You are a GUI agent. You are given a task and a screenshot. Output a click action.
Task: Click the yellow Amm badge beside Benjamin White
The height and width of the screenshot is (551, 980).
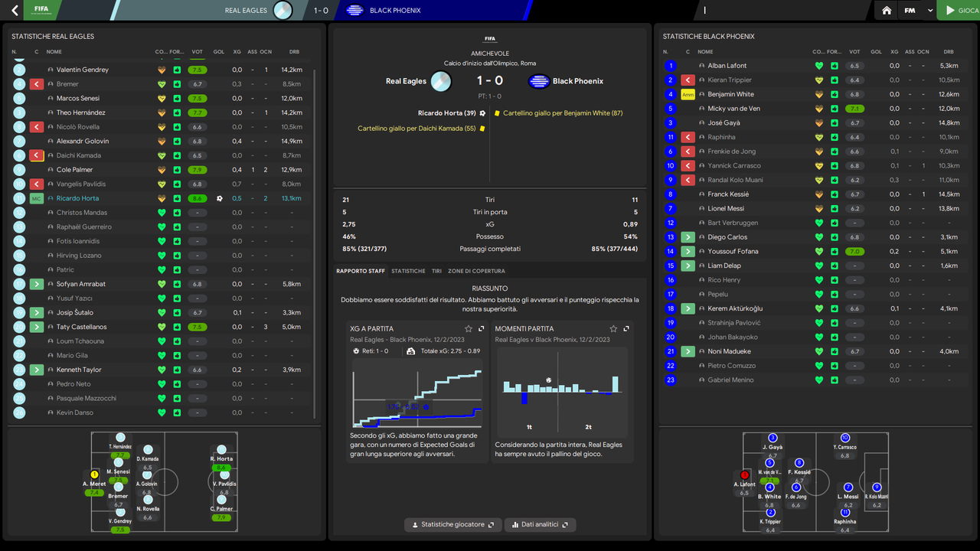coord(688,95)
